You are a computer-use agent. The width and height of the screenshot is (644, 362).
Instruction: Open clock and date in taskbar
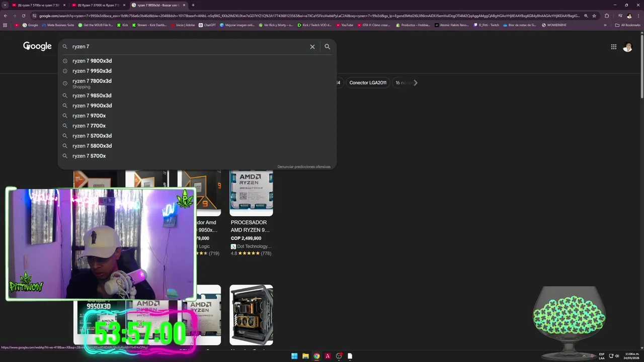631,356
